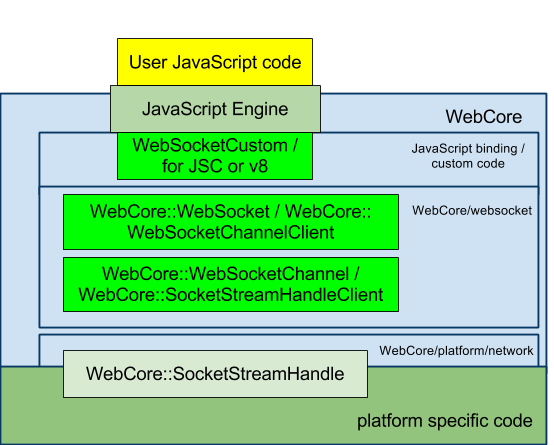Select the JavaScript Engine box
554x445 pixels.
[215, 109]
